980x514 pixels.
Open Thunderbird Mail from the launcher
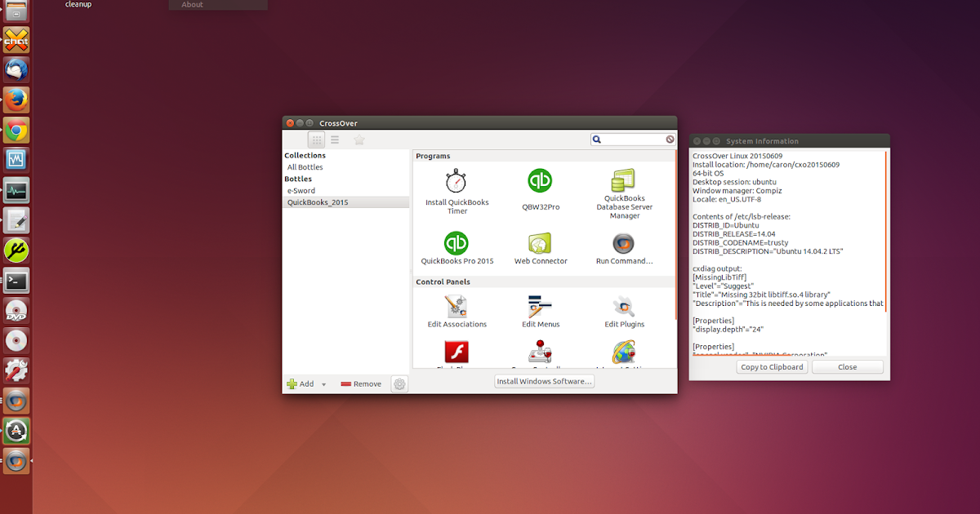[x=16, y=69]
